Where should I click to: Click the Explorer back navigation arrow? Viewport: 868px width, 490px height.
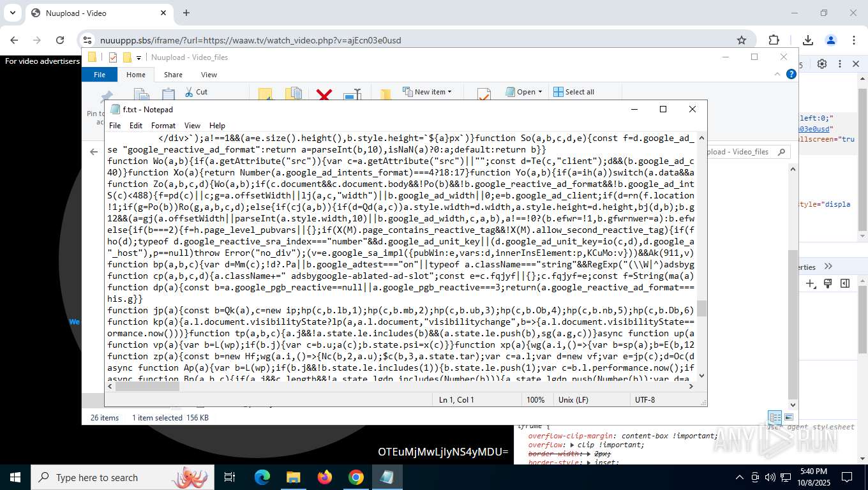tap(94, 152)
